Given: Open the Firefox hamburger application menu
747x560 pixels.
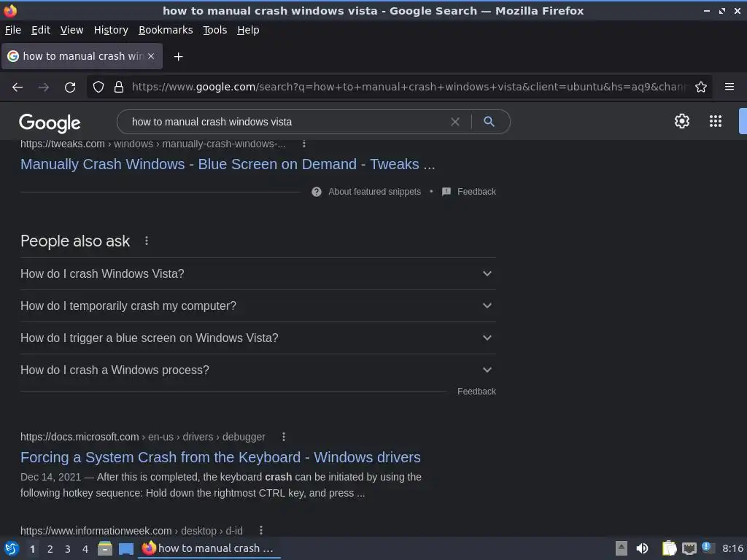Looking at the screenshot, I should (729, 87).
